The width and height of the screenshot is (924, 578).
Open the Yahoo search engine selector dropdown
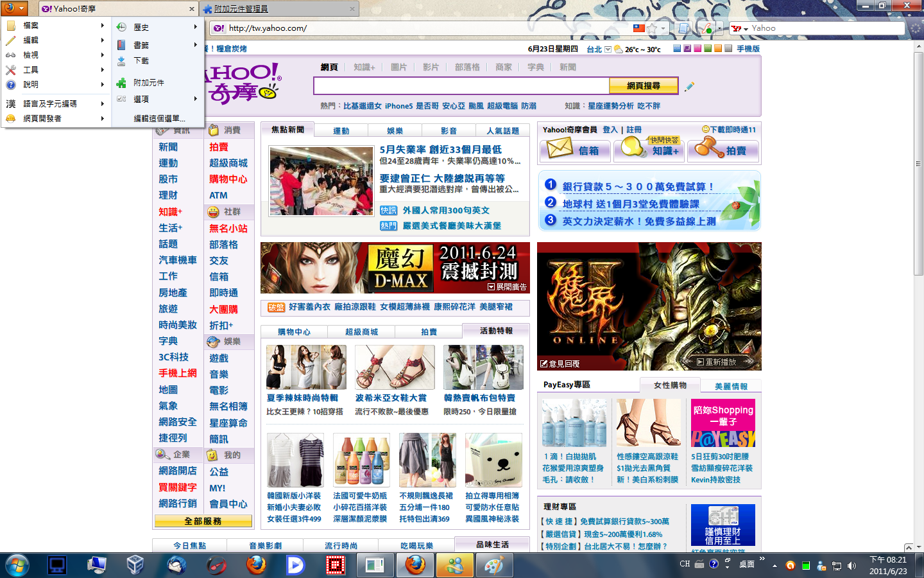point(740,28)
